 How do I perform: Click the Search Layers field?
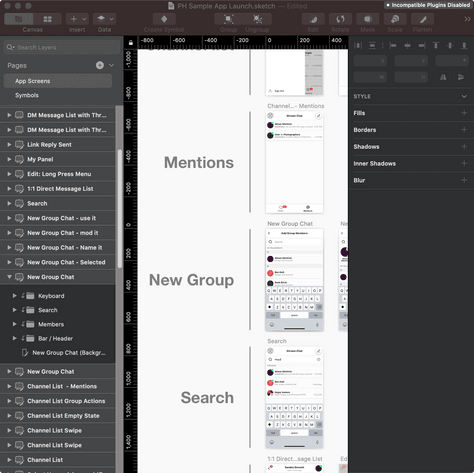pyautogui.click(x=62, y=47)
